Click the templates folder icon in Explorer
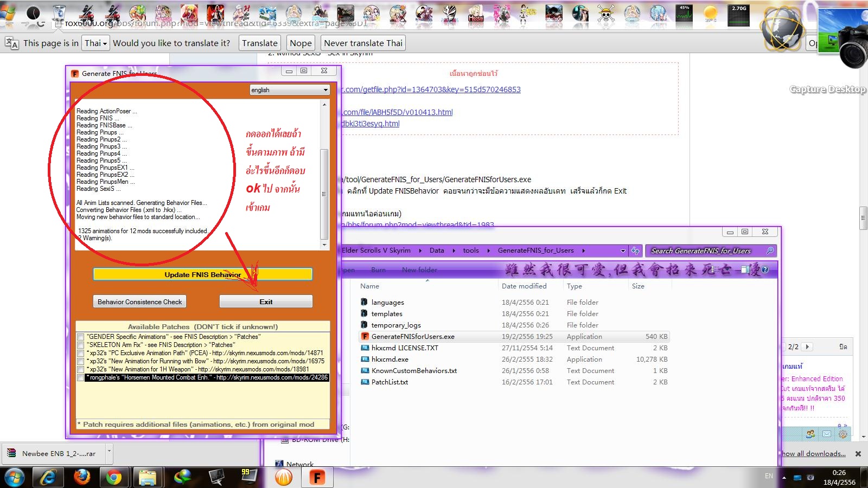The height and width of the screenshot is (488, 868). 364,313
